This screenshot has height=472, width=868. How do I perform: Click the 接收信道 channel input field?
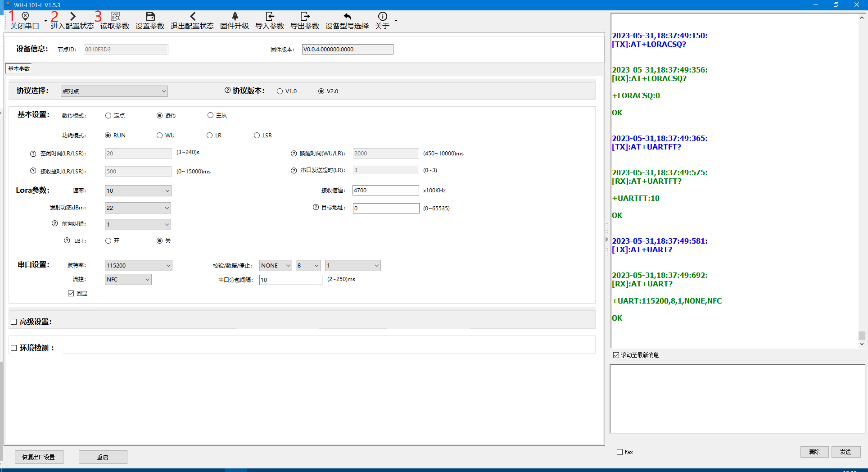pyautogui.click(x=385, y=191)
